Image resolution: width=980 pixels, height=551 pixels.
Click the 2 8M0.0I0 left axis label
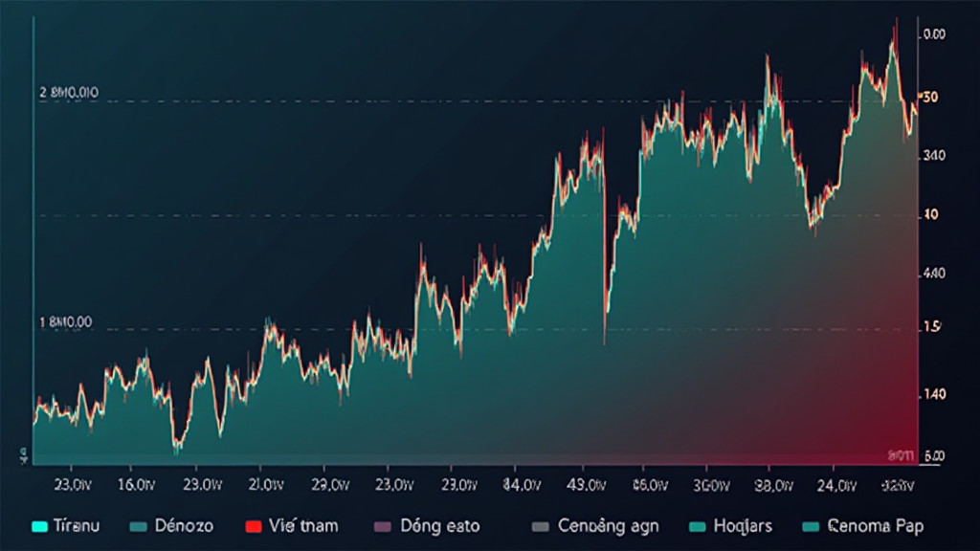pyautogui.click(x=68, y=93)
